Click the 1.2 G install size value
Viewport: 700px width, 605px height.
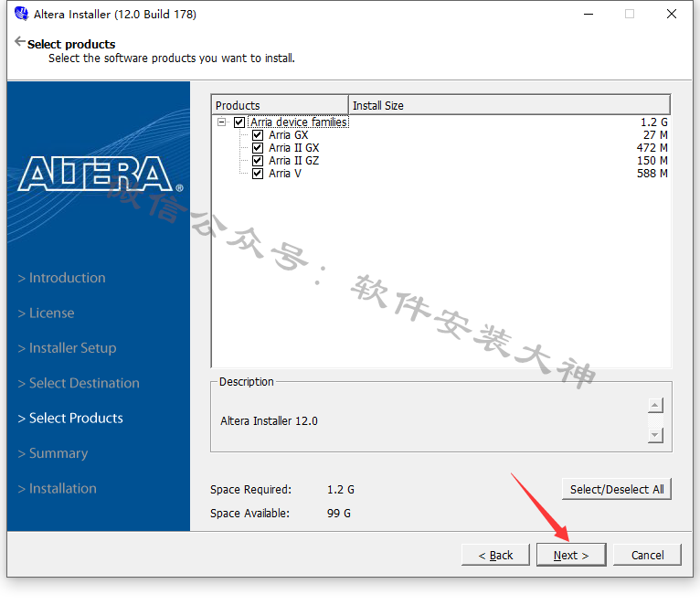(654, 122)
